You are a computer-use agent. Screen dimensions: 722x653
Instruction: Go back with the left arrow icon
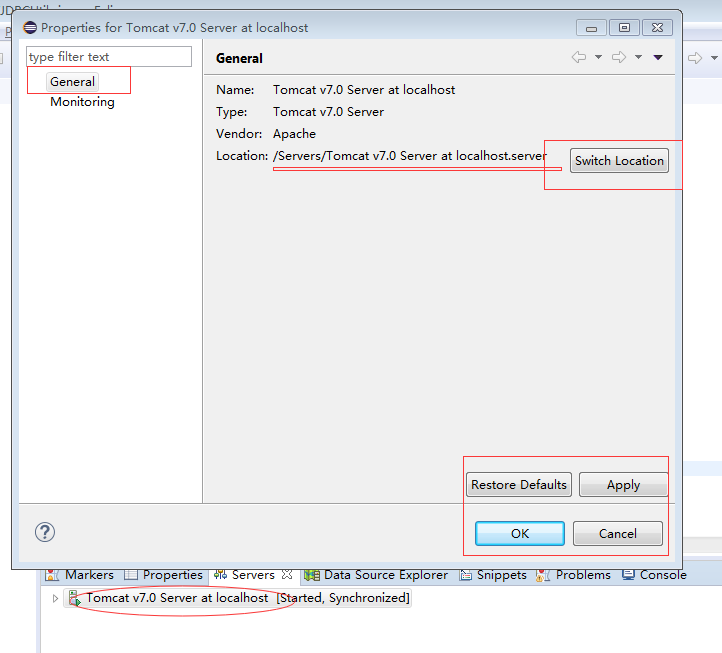point(579,57)
